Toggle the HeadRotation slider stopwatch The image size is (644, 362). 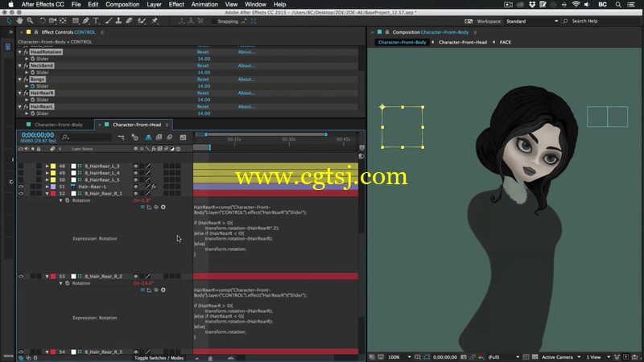click(32, 59)
